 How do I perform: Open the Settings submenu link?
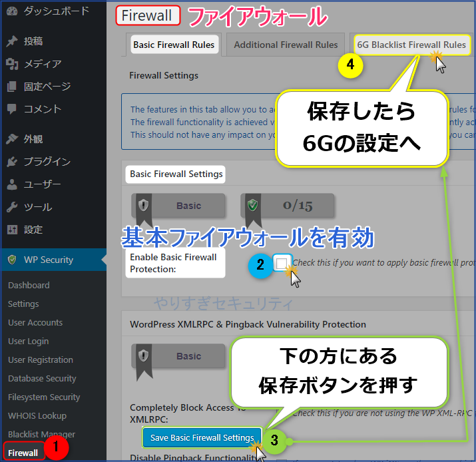coord(23,304)
